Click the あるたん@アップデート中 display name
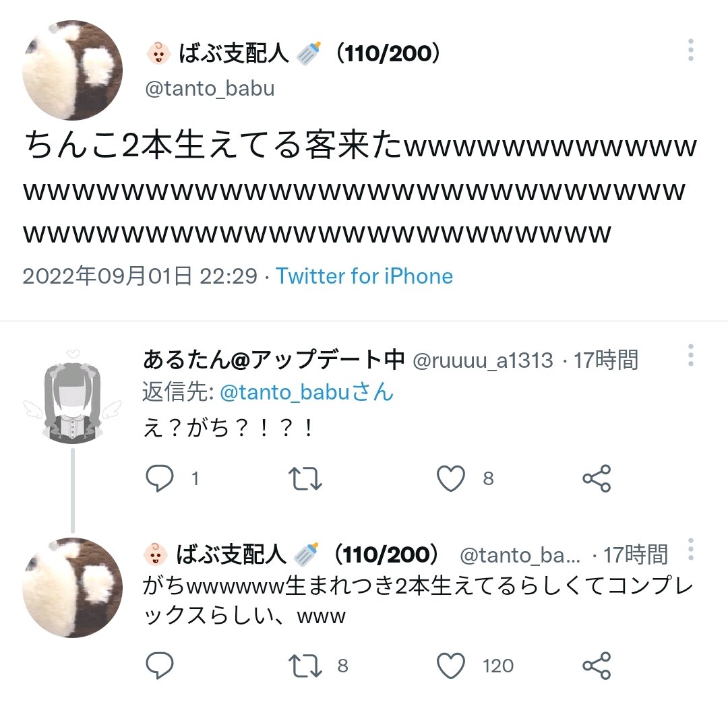The height and width of the screenshot is (702, 728). point(274,360)
